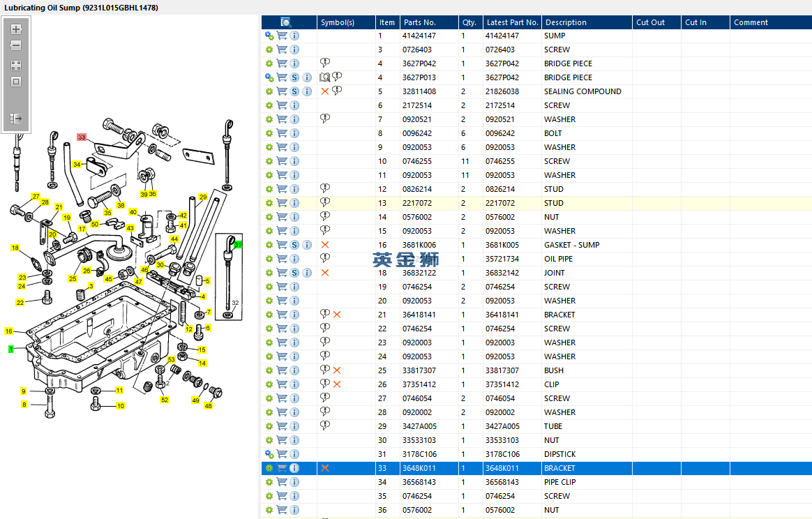Add SUMP 41424147 to the cart
The height and width of the screenshot is (519, 812).
(x=283, y=36)
